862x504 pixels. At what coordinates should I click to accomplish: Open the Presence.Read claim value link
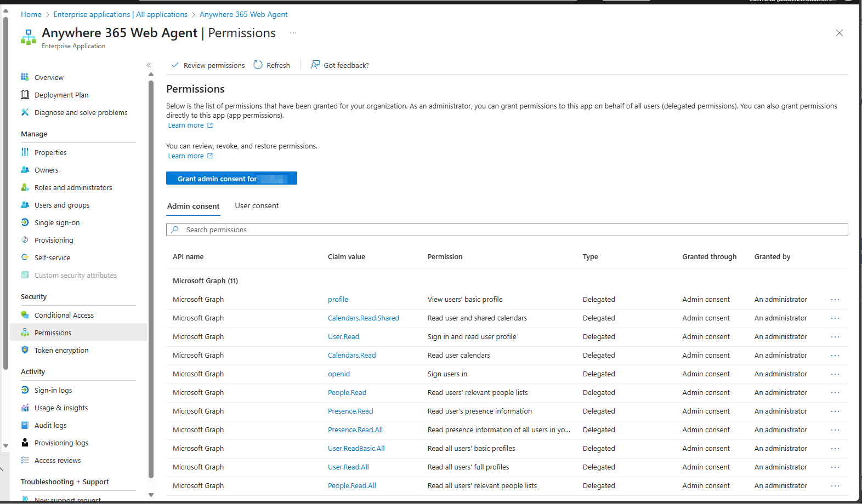[350, 411]
